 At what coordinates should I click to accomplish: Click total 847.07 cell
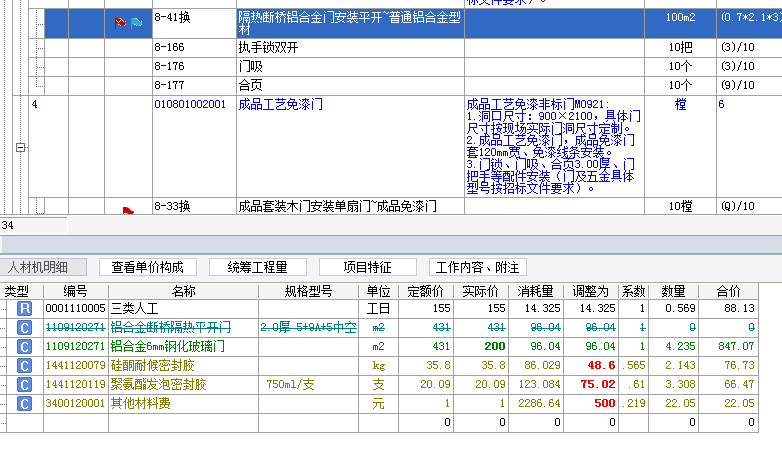[728, 347]
